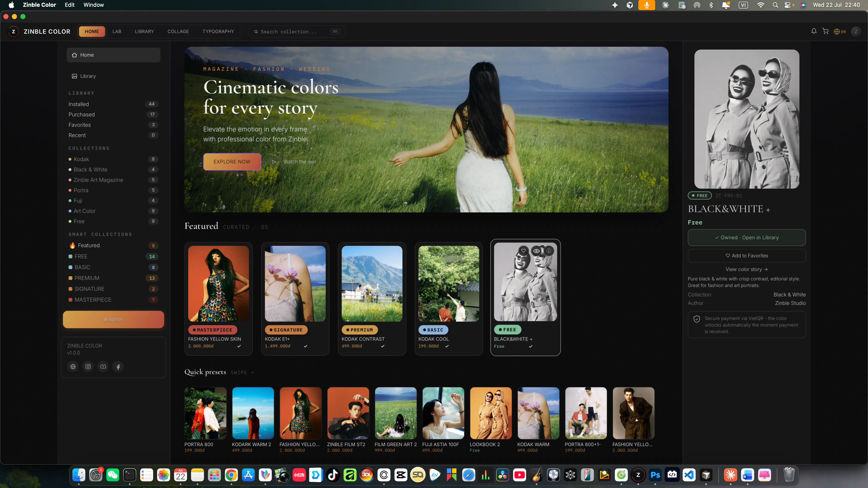Open Spotlight search in menu bar

point(775,5)
